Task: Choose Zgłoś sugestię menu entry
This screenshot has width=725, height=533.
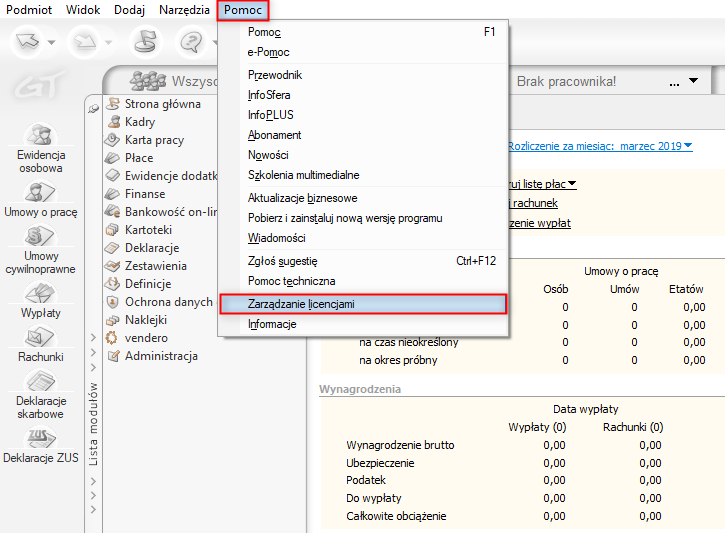Action: [x=363, y=261]
